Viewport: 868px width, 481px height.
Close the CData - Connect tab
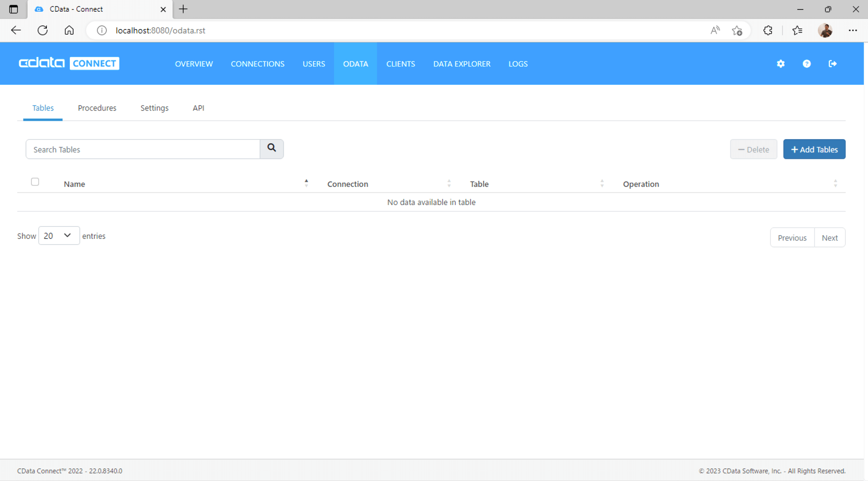coord(163,9)
